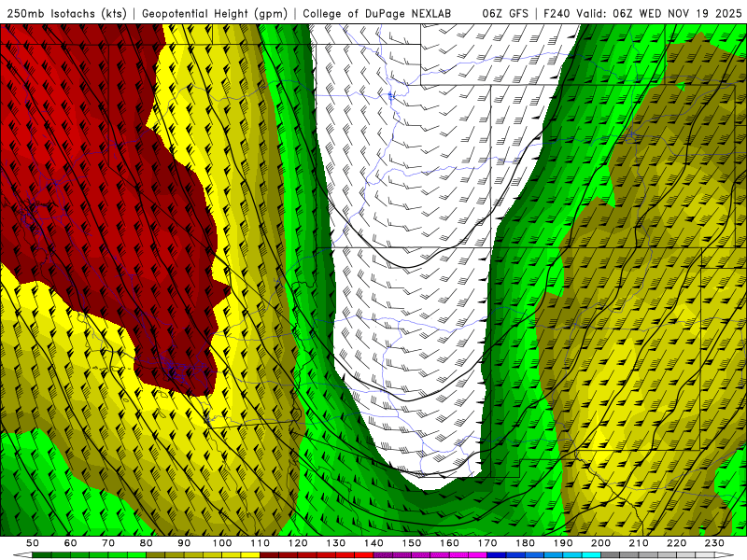The image size is (747, 560).
Task: Click the '100' label on the color scale
Action: pos(222,543)
